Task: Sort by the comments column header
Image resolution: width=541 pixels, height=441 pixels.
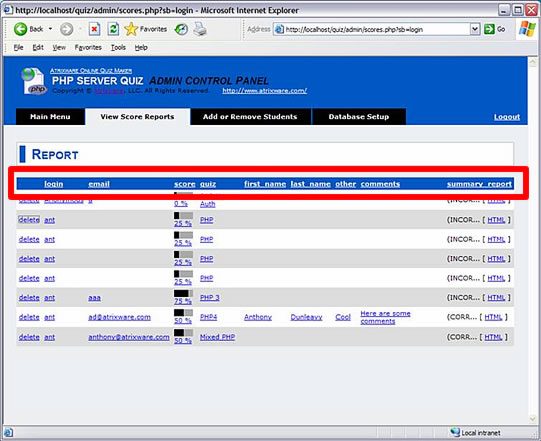Action: pos(380,184)
